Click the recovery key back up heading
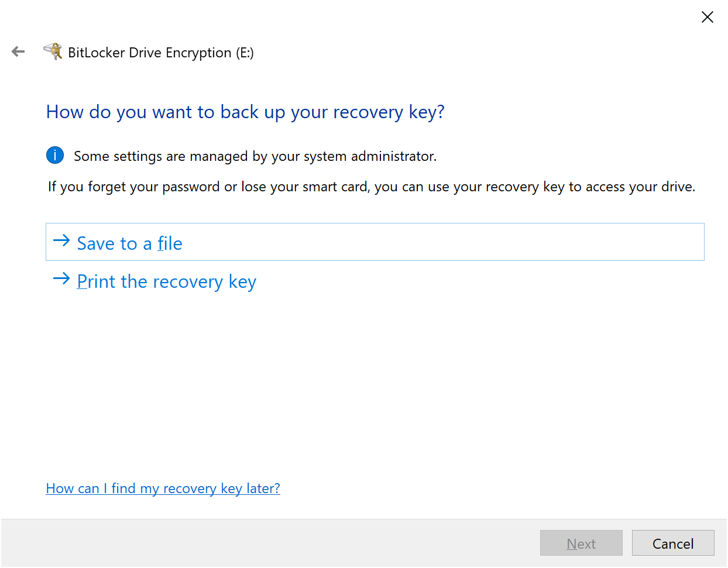 tap(245, 112)
